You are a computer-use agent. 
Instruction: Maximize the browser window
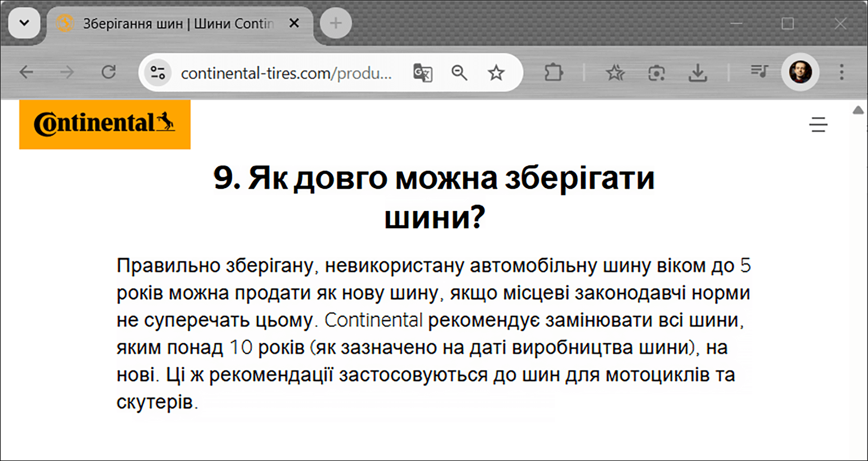click(788, 23)
